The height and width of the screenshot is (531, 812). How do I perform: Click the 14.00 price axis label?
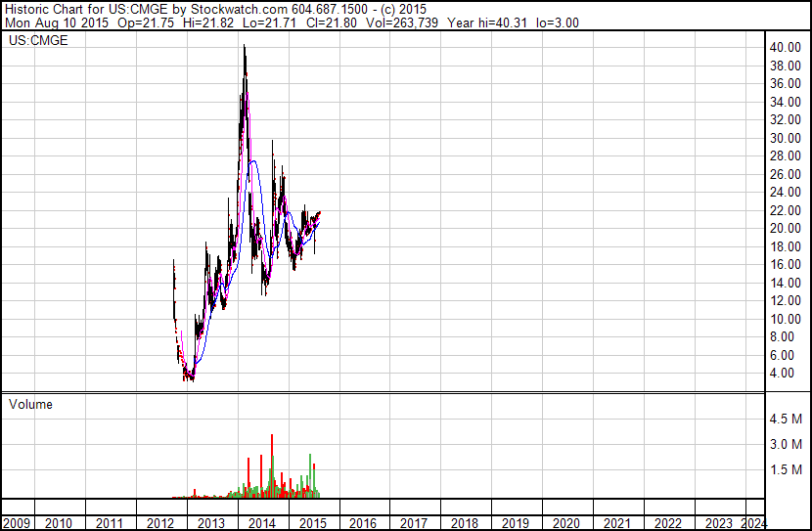pyautogui.click(x=785, y=283)
